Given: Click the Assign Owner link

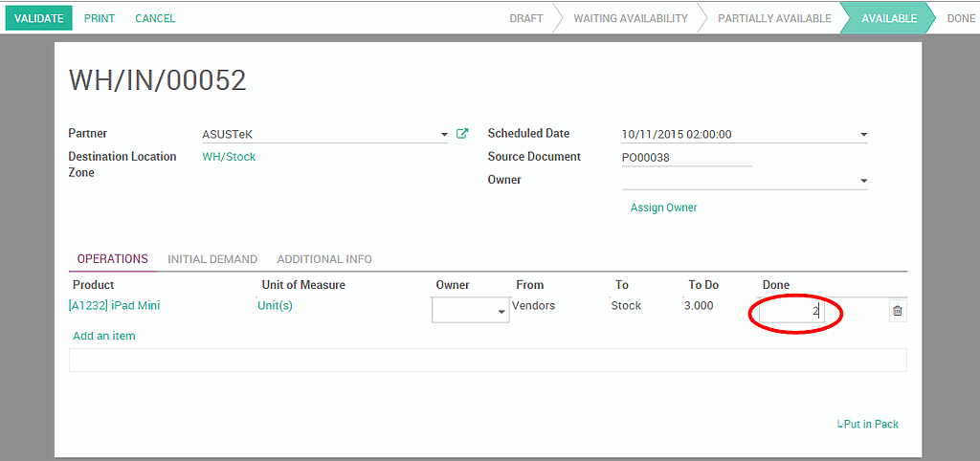Looking at the screenshot, I should [x=663, y=208].
